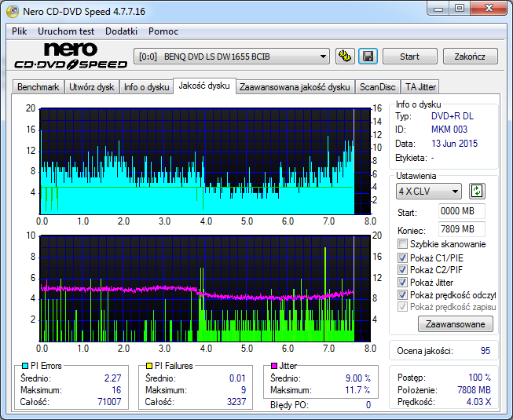The width and height of the screenshot is (513, 420).
Task: Select the Jakość dysku tab
Action: [204, 86]
